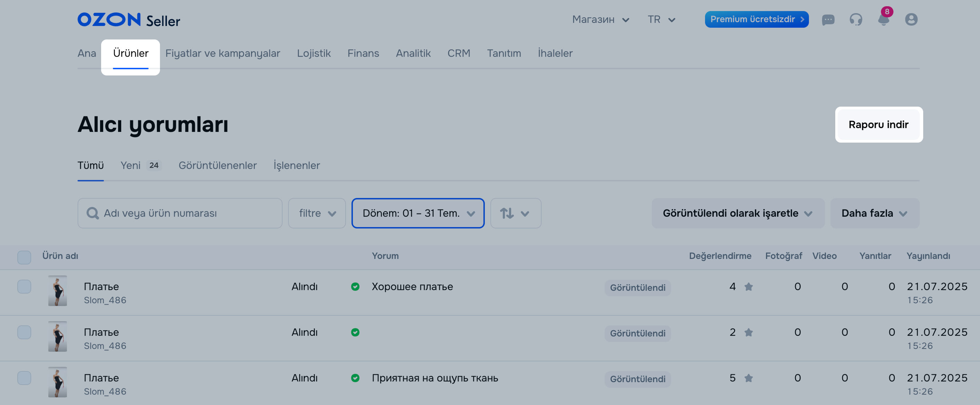
Task: Click Görüntülendi badge on 'Приятная на ощупь ткань' row
Action: [638, 379]
